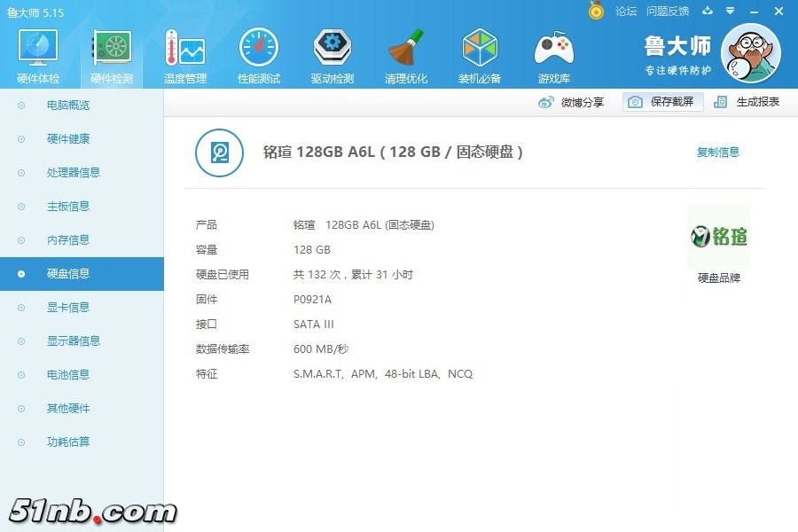The image size is (798, 532).
Task: Open 硬件体检 hardware checkup section
Action: (38, 56)
